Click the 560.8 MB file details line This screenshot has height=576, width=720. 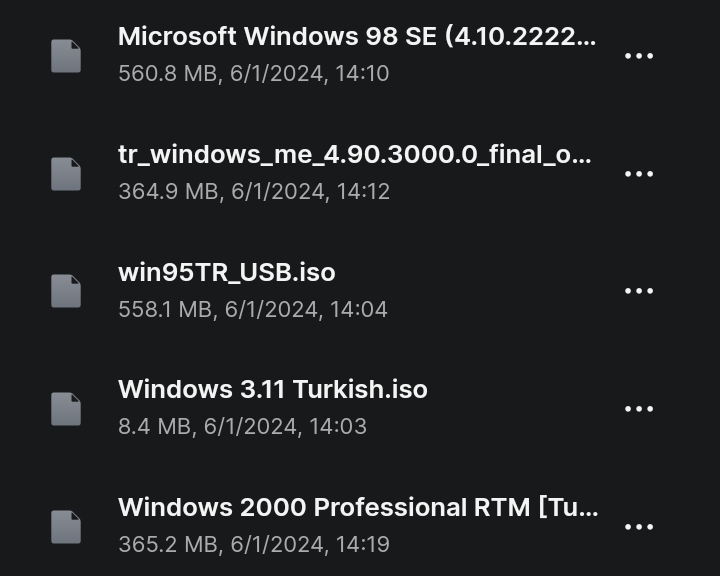pos(253,73)
